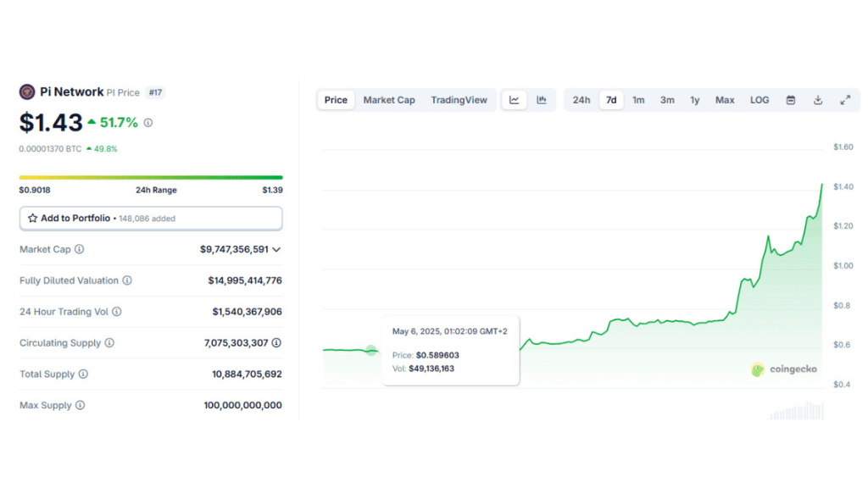Image resolution: width=868 pixels, height=488 pixels.
Task: Download the chart data
Action: click(x=818, y=100)
